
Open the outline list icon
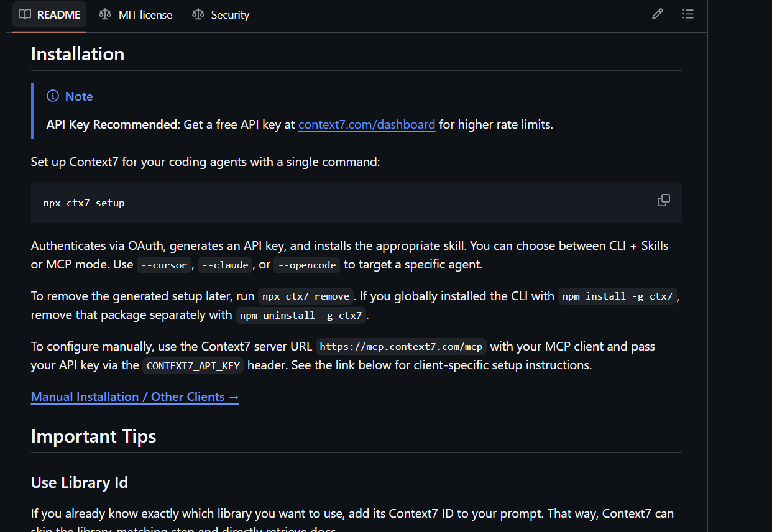click(687, 14)
